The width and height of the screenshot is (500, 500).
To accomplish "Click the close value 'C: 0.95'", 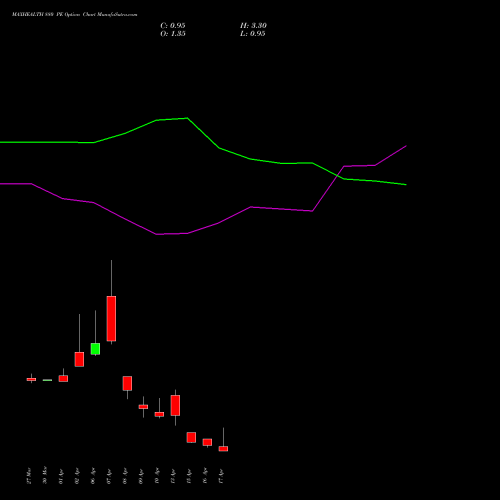I will [173, 26].
